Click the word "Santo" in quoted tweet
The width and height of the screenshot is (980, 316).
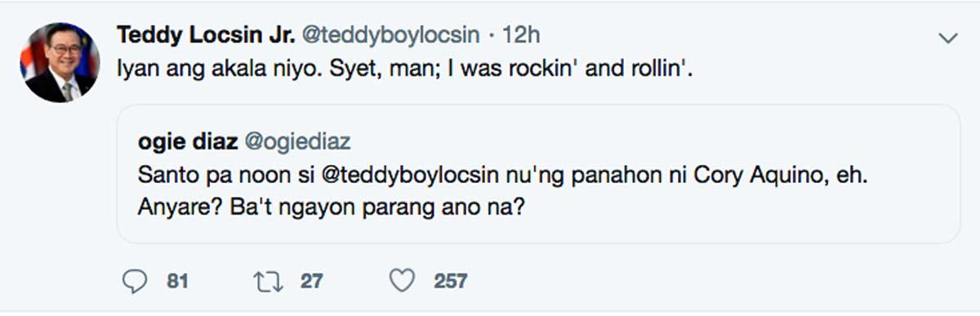pos(163,176)
